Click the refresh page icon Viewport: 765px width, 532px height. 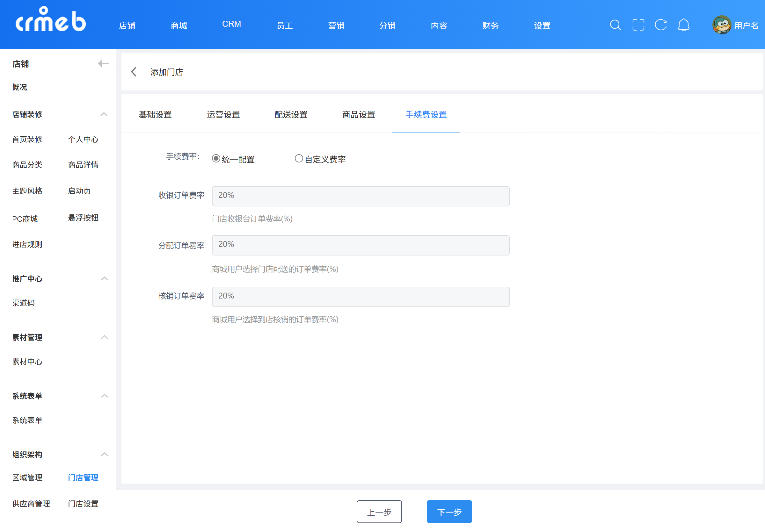(660, 25)
